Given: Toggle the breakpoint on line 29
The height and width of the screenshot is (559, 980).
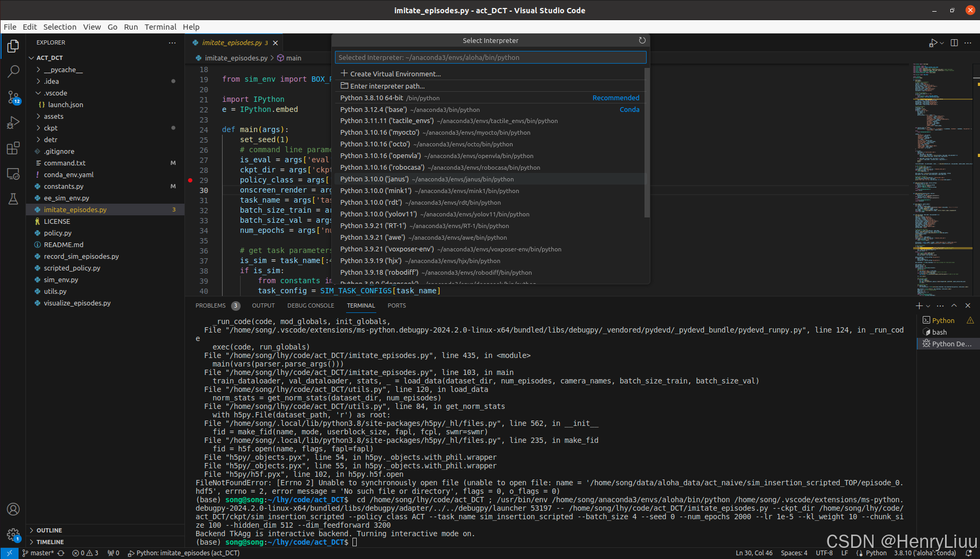Looking at the screenshot, I should click(x=190, y=180).
